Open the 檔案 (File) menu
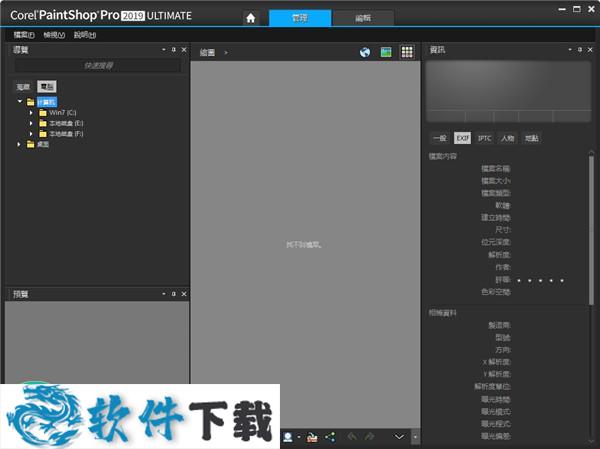The width and height of the screenshot is (600, 449). (x=23, y=35)
